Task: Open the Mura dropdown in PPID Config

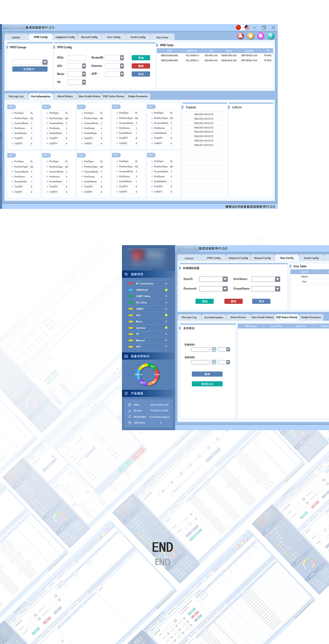Action: click(x=84, y=74)
